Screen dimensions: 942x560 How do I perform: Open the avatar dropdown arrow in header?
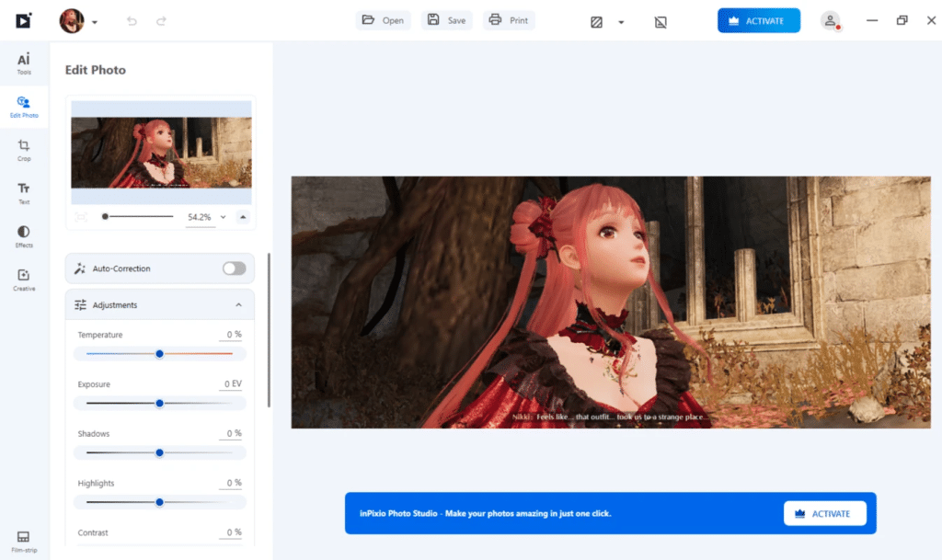[95, 22]
